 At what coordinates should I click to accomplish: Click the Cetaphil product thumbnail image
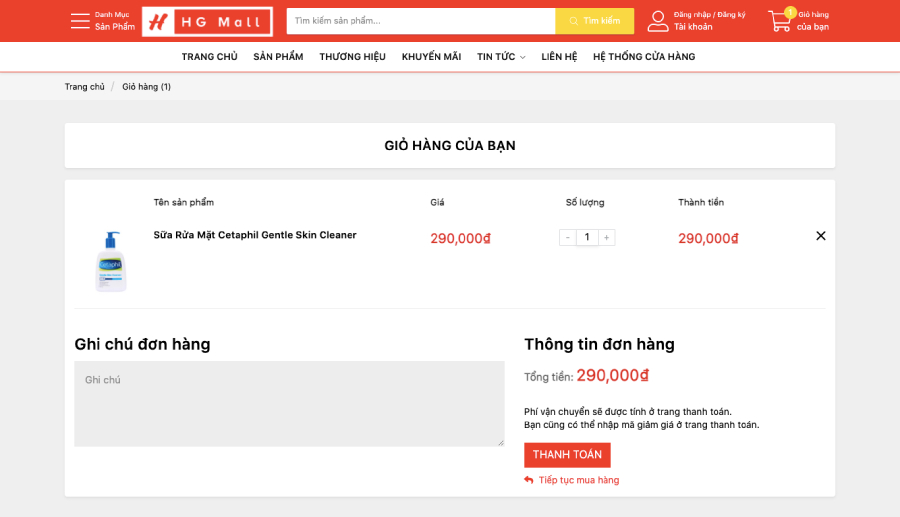point(111,262)
